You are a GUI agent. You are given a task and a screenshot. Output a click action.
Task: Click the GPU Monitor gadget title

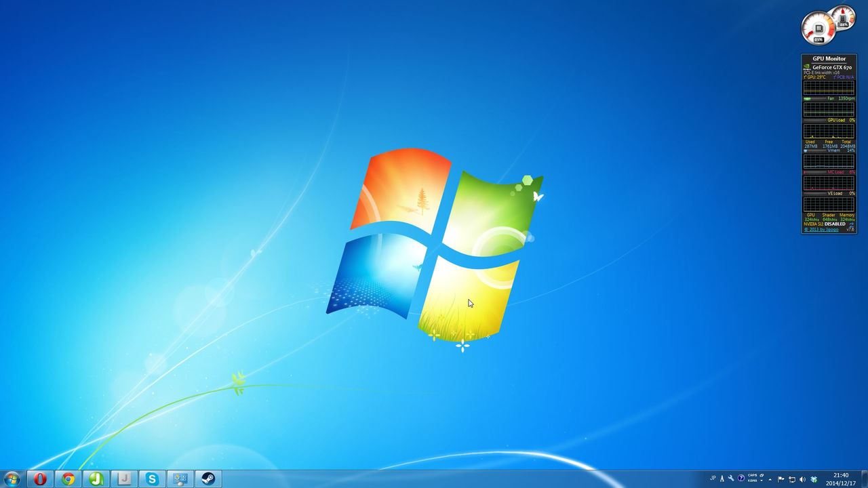point(829,59)
